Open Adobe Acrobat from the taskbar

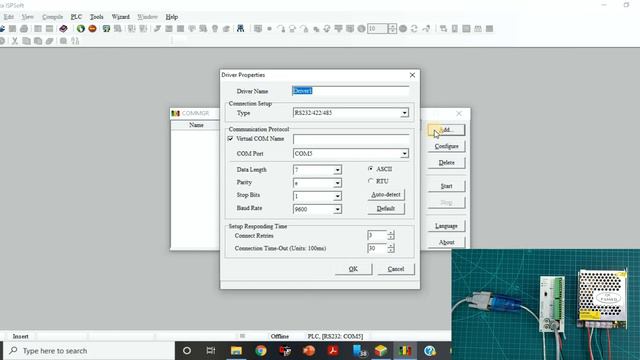click(x=333, y=351)
